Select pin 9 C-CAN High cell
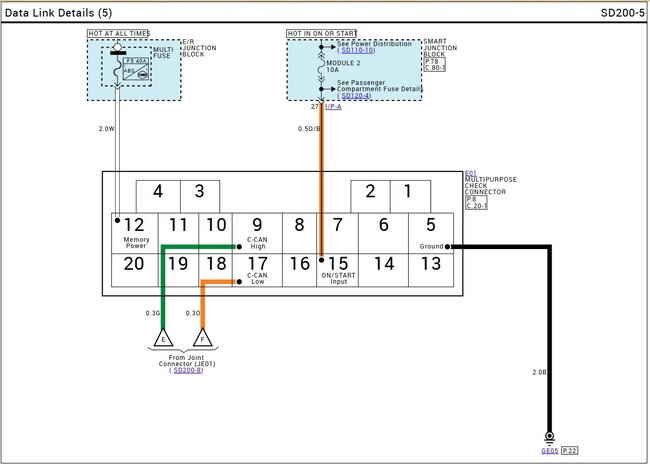 [257, 233]
